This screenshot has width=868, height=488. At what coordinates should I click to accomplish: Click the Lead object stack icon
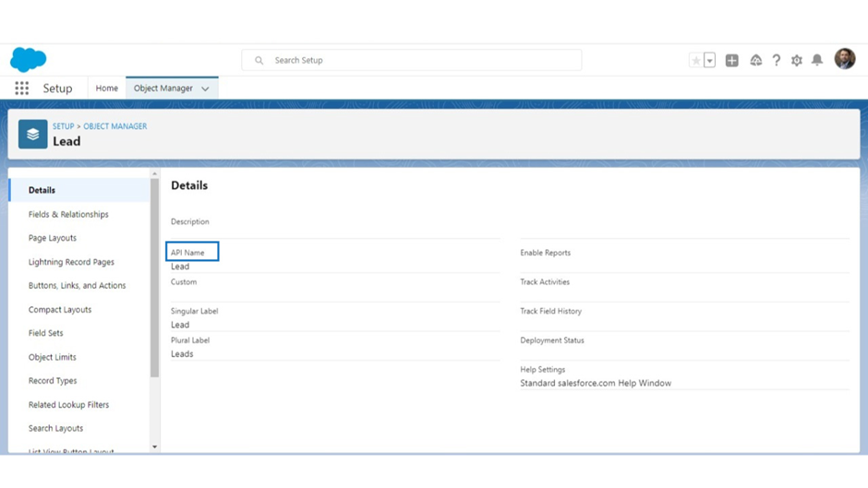[32, 134]
